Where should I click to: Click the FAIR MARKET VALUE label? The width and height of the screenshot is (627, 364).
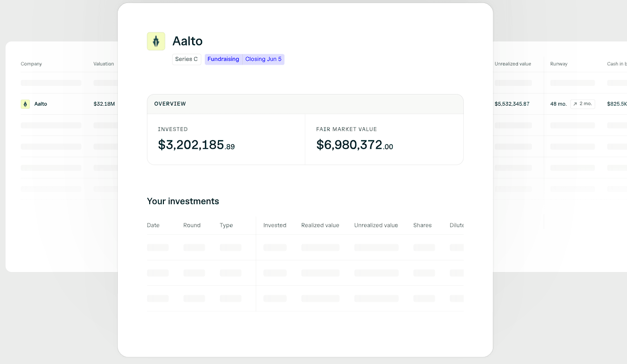tap(346, 129)
